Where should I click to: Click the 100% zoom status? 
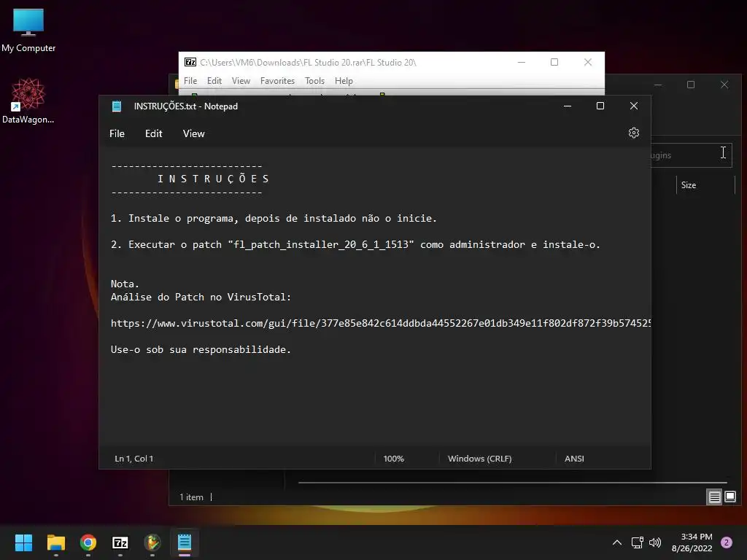click(x=393, y=459)
